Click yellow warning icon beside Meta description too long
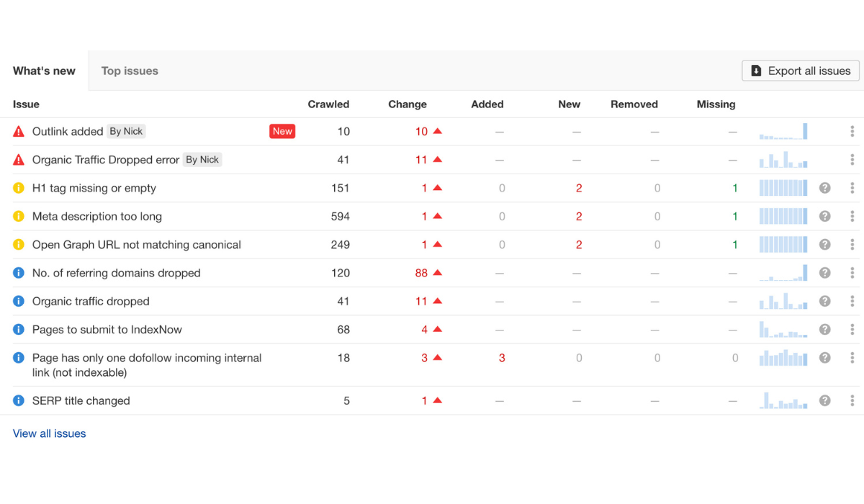 [19, 216]
